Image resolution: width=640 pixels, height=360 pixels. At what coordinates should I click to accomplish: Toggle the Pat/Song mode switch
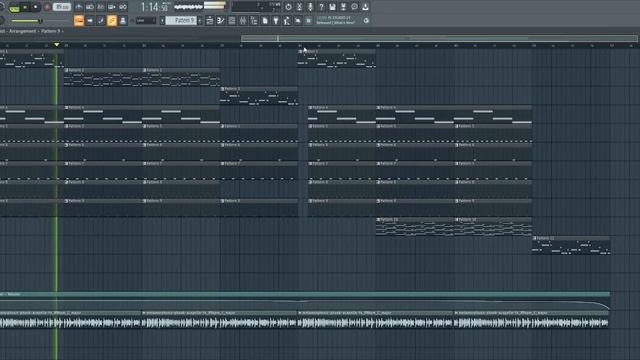coord(14,7)
